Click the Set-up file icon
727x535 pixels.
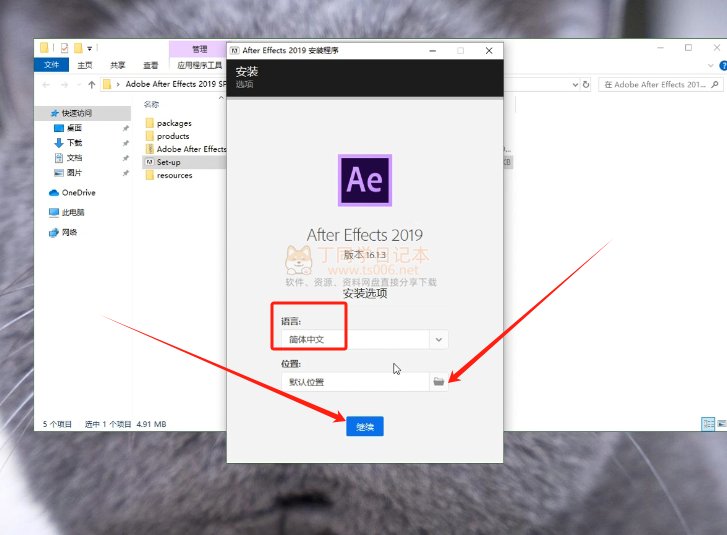click(x=149, y=162)
